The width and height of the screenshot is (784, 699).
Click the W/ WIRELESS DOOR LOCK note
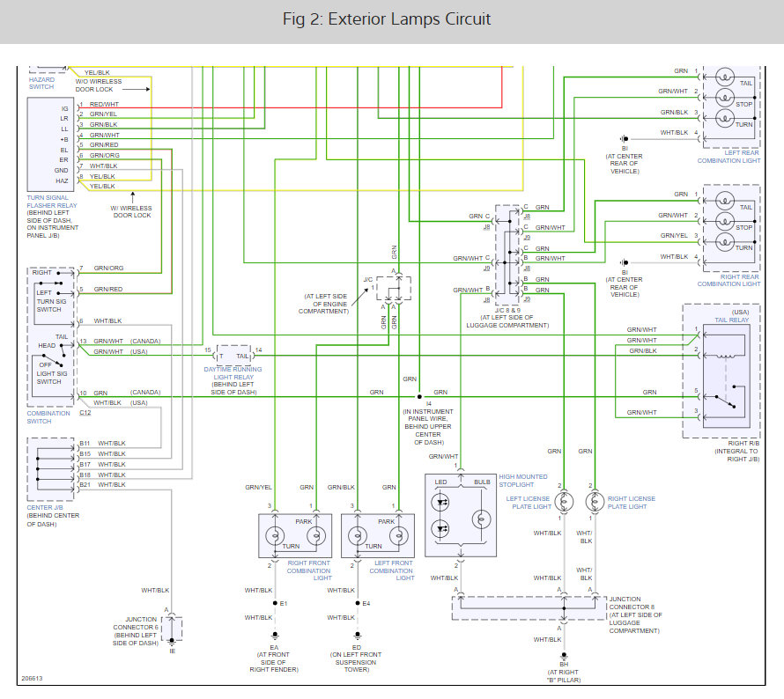(131, 212)
